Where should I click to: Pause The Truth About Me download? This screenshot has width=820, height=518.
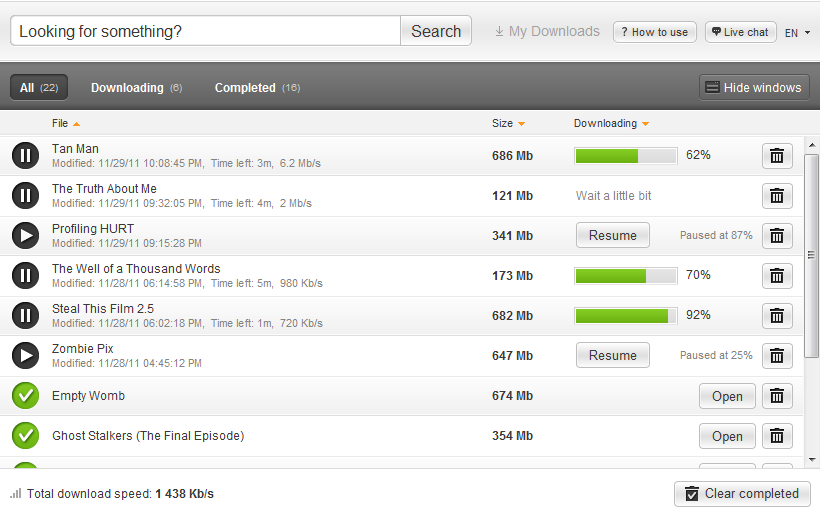(x=25, y=195)
